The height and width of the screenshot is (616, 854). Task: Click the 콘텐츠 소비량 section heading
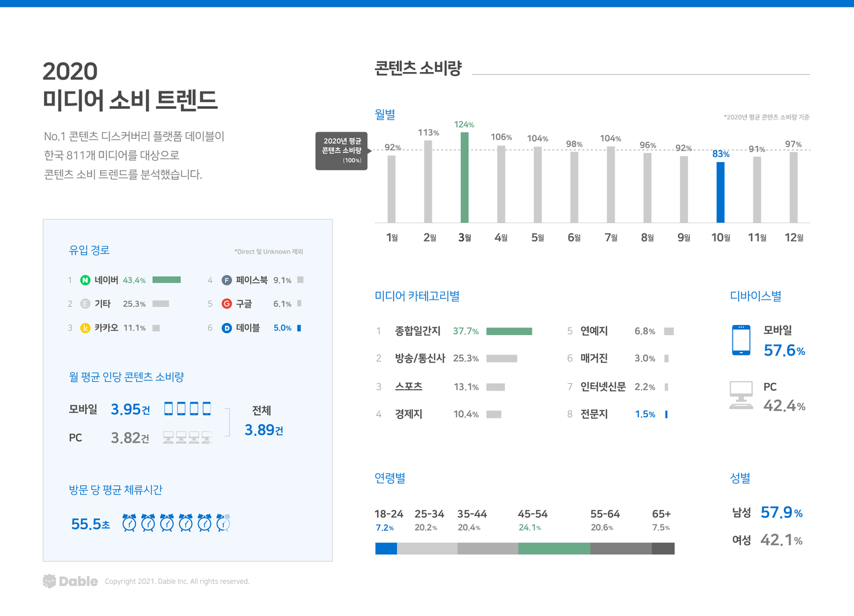click(418, 69)
